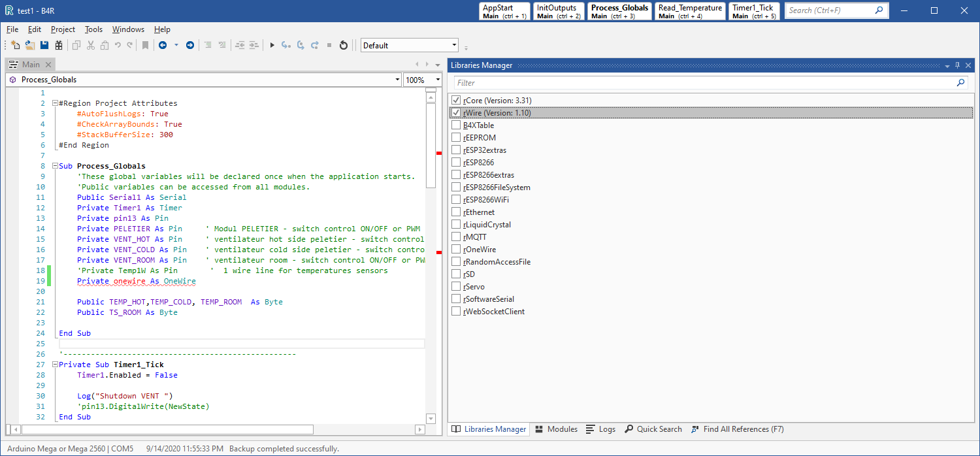This screenshot has height=456, width=980.
Task: Click the New project toolbar icon
Action: pos(16,45)
